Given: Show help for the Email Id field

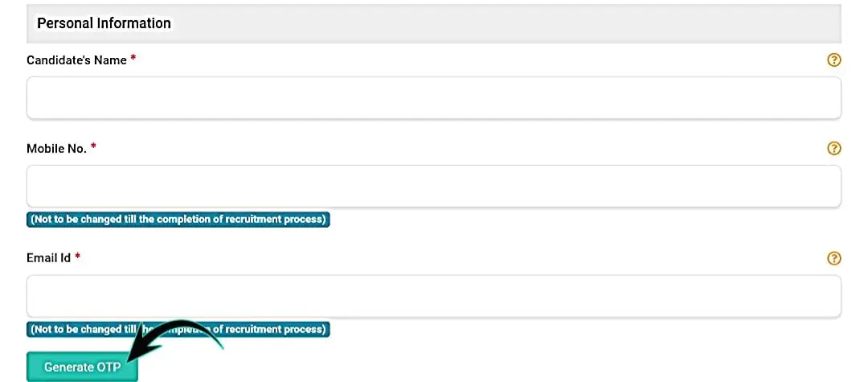Looking at the screenshot, I should [x=834, y=258].
